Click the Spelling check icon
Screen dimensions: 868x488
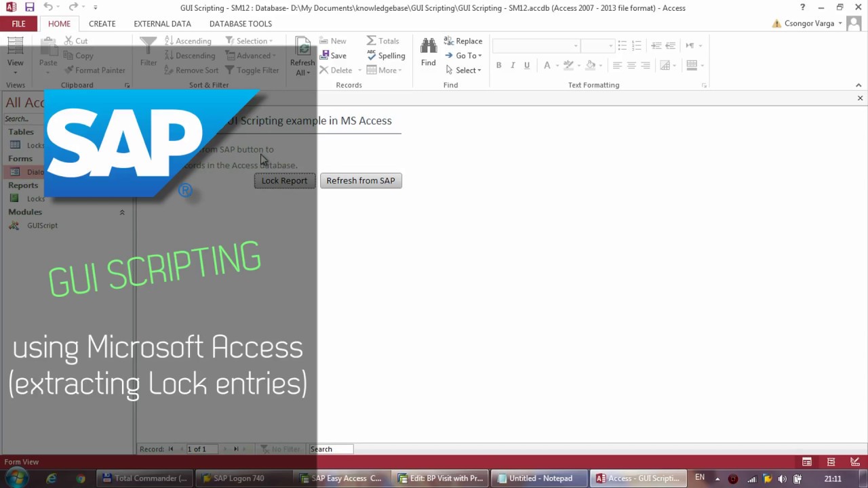pyautogui.click(x=371, y=56)
